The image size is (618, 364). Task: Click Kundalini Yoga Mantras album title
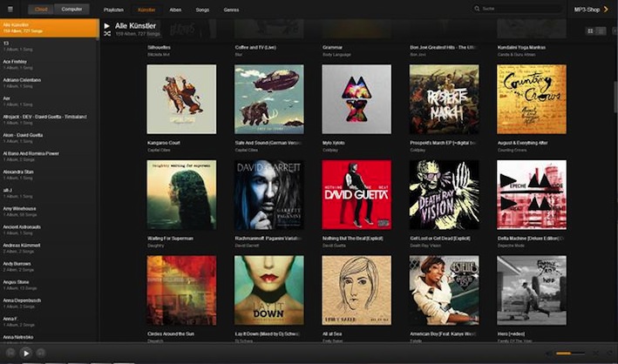521,47
